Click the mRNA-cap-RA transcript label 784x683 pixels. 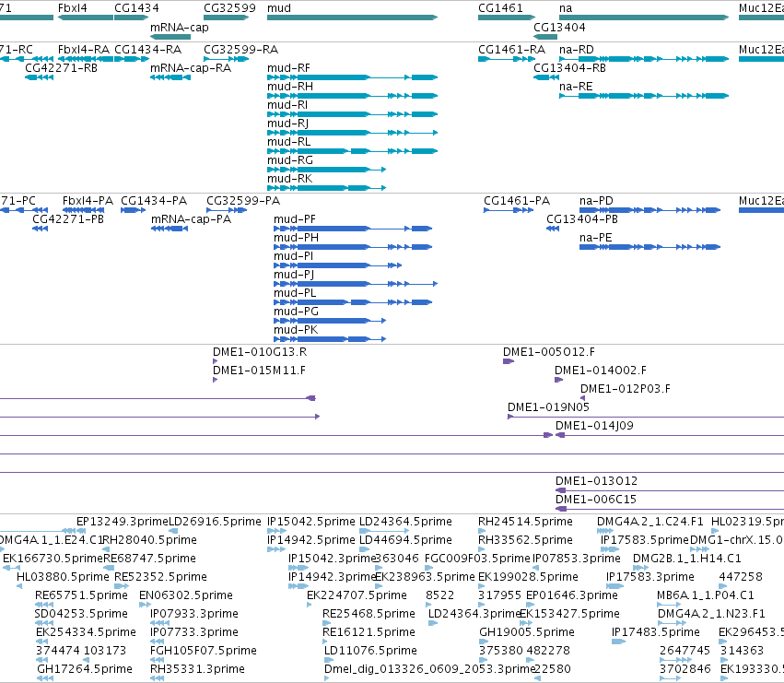191,68
